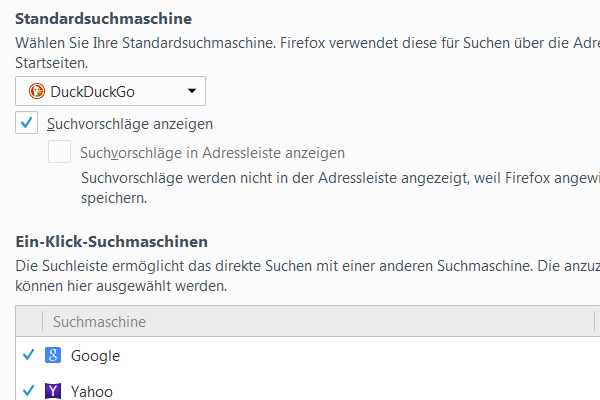Click the note about address bar suggestions
Screen dimensions: 600x400
(x=330, y=178)
